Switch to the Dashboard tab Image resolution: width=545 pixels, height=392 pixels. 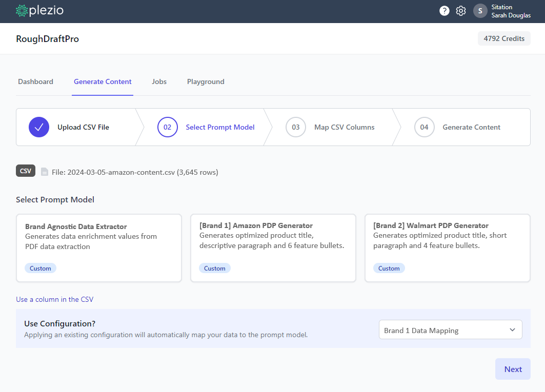point(35,81)
